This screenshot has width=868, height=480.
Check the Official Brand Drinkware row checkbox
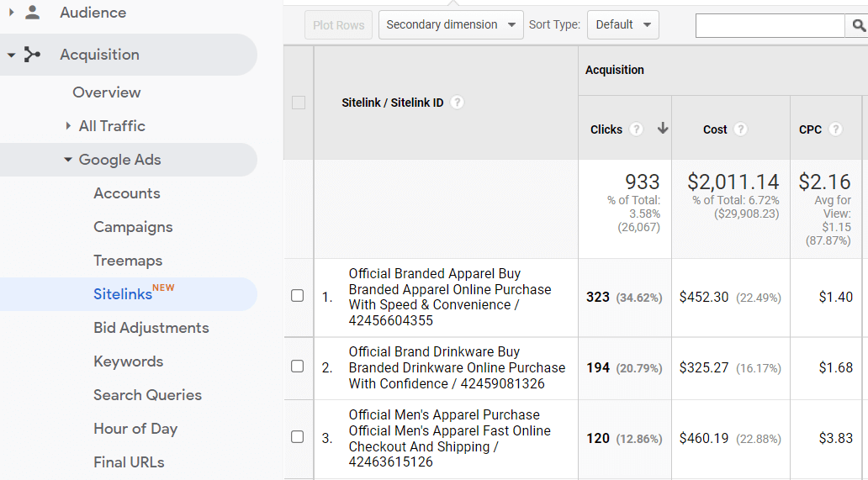point(297,367)
